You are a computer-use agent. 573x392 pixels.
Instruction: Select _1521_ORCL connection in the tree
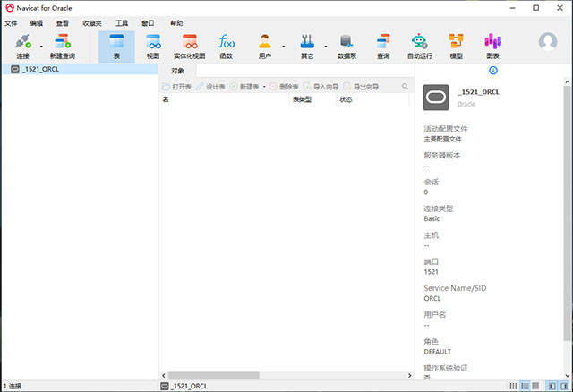(x=80, y=70)
